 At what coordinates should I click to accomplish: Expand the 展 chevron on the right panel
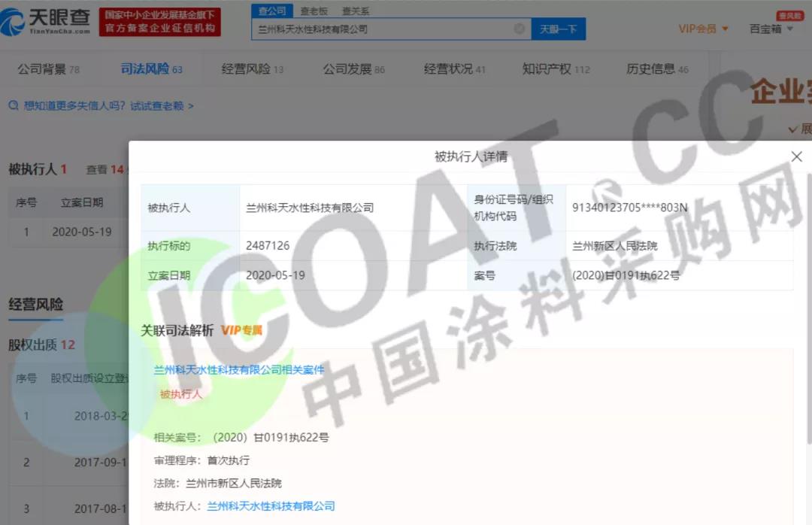(793, 129)
